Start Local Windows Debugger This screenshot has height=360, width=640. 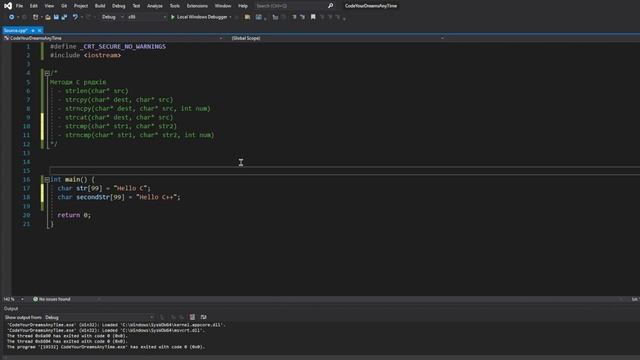tap(199, 17)
